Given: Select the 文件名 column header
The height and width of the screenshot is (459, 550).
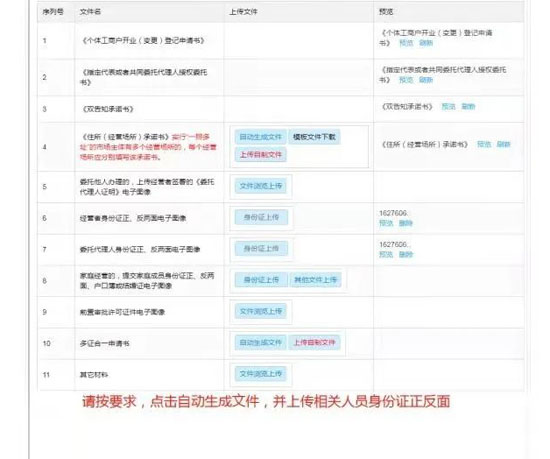Looking at the screenshot, I should tap(90, 12).
